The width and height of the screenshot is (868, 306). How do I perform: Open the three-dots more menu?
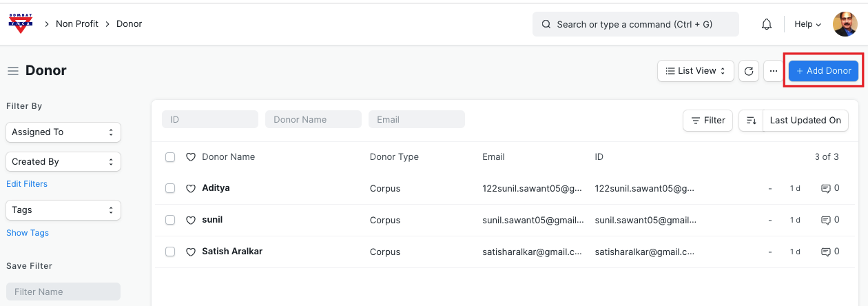(773, 71)
